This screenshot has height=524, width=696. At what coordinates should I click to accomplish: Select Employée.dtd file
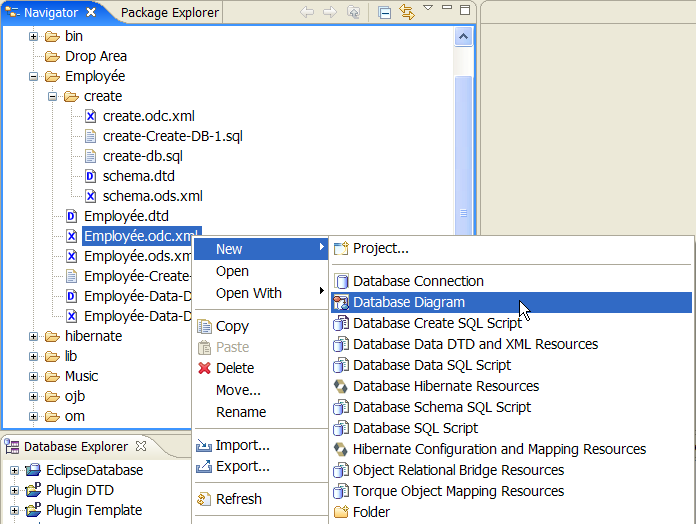[126, 216]
